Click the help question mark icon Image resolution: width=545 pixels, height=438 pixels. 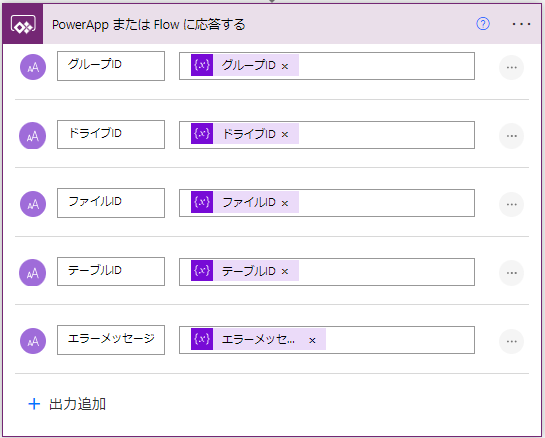[x=483, y=24]
